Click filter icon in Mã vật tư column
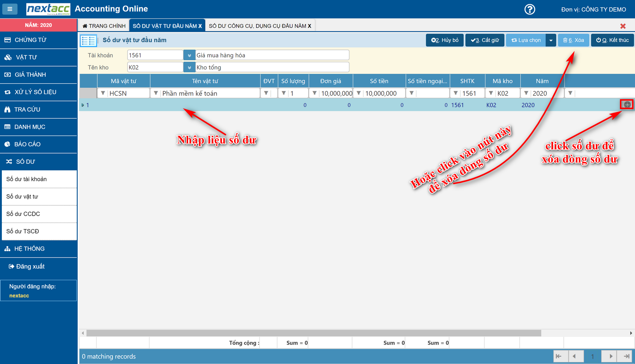 103,93
